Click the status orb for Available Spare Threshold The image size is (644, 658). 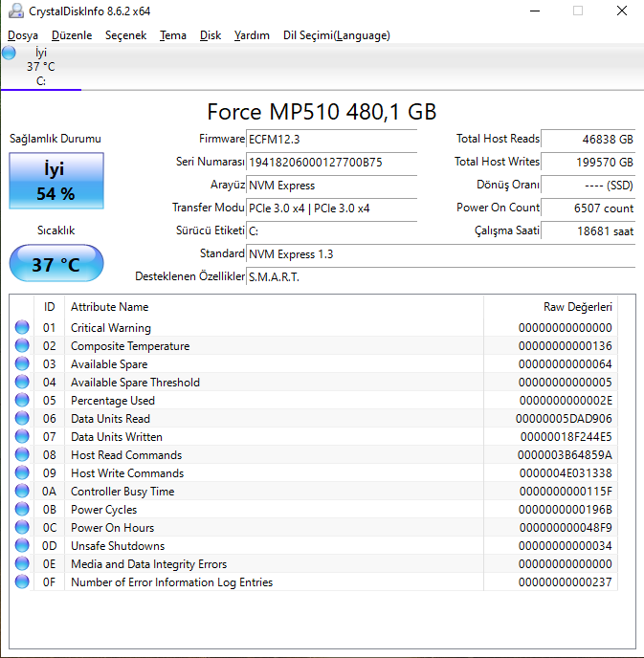(22, 382)
